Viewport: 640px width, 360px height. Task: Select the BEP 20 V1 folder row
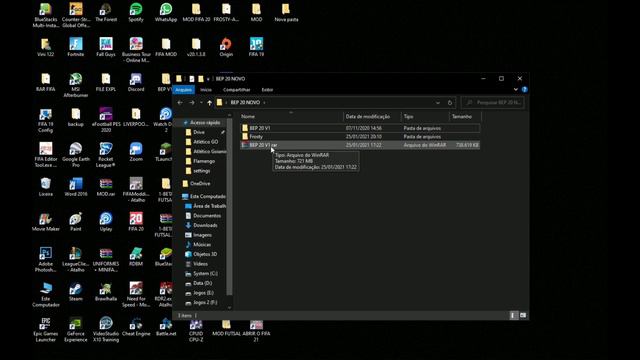click(360, 128)
